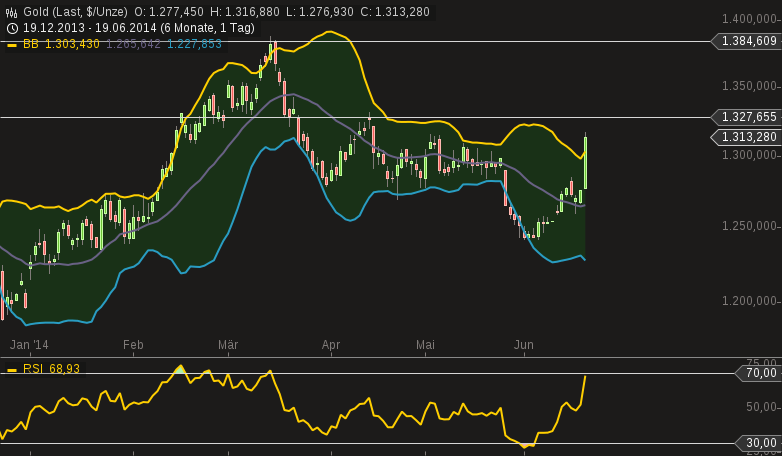Click the clock icon next to date range
782x456 pixels.
point(12,28)
